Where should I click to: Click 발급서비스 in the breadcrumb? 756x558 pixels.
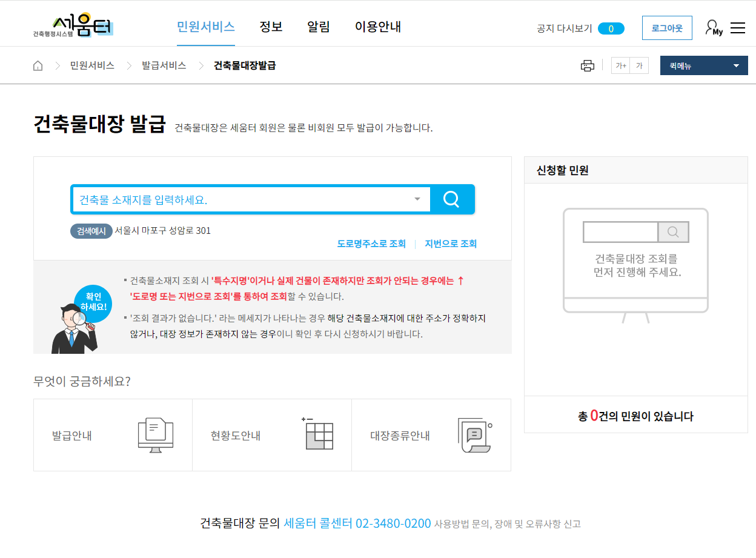[x=164, y=65]
